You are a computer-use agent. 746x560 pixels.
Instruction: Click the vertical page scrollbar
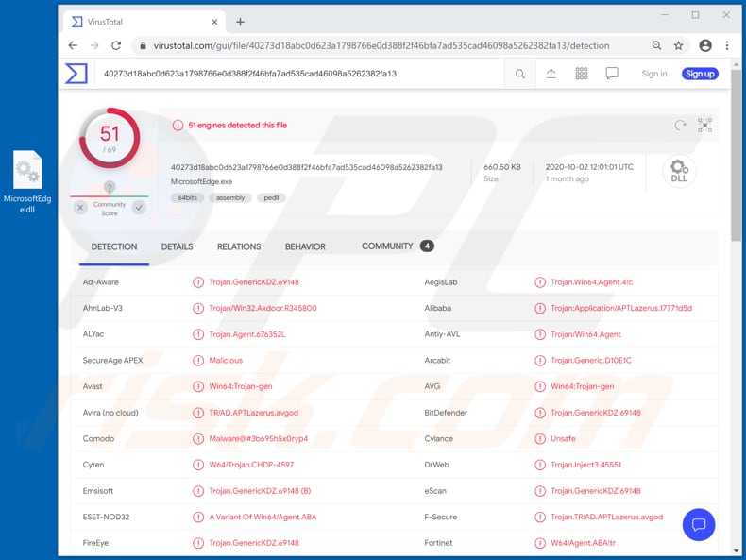pos(736,156)
